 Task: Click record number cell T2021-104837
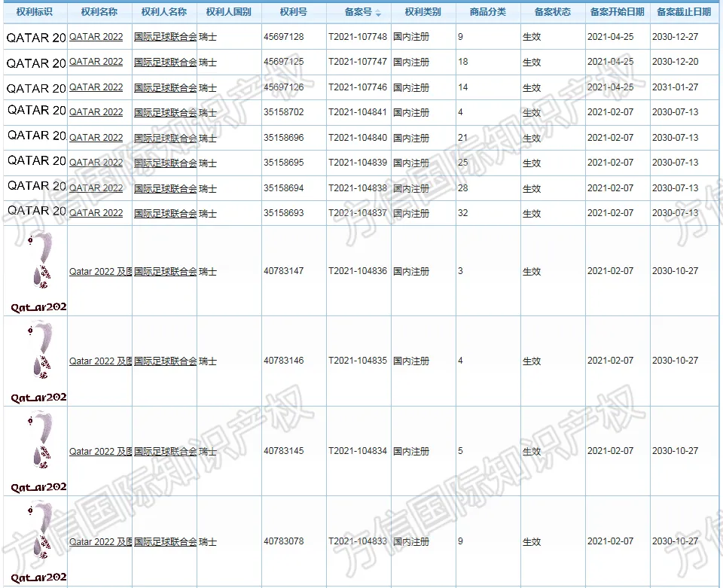[357, 213]
